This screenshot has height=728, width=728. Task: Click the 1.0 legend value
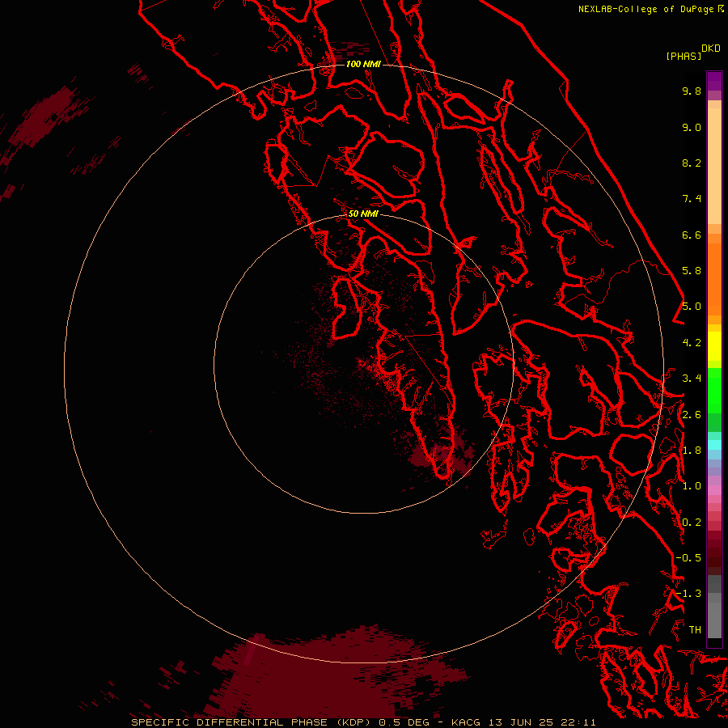(692, 486)
